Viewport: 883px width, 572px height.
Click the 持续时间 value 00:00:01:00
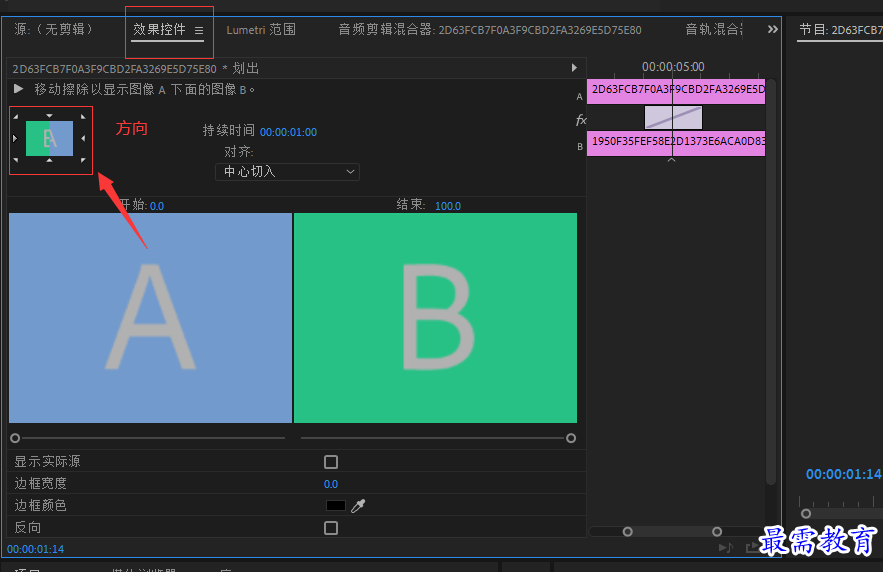pyautogui.click(x=288, y=132)
